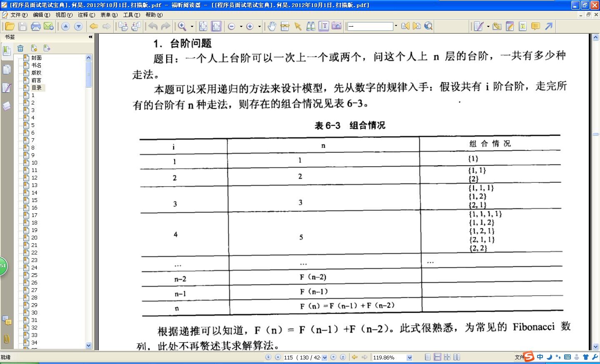Open Pages thumbnail panel in sidebar
This screenshot has width=600, height=364.
[x=6, y=70]
